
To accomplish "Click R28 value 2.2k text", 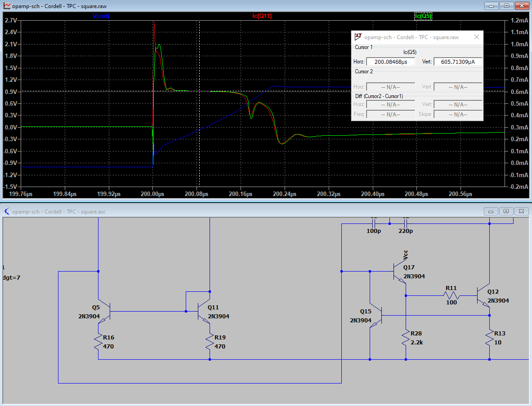I will click(416, 342).
